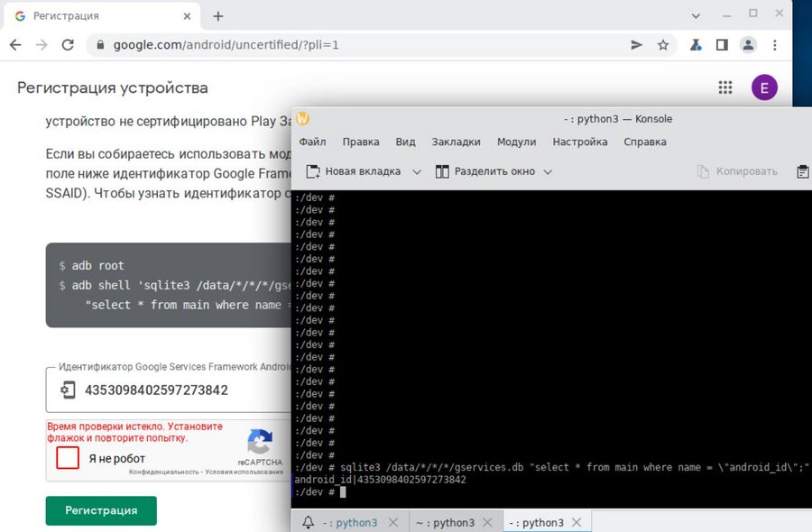Click Разделить окно in Konsole toolbar
The width and height of the screenshot is (812, 532).
pyautogui.click(x=485, y=171)
